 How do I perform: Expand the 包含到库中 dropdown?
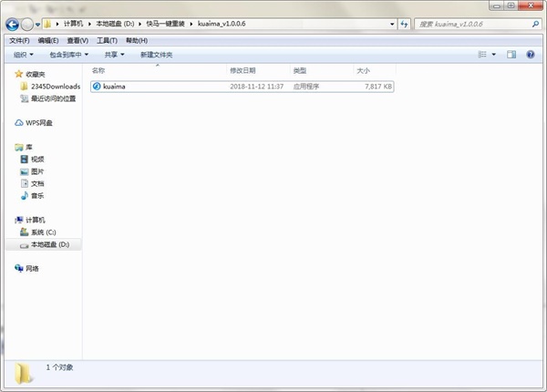click(x=68, y=55)
